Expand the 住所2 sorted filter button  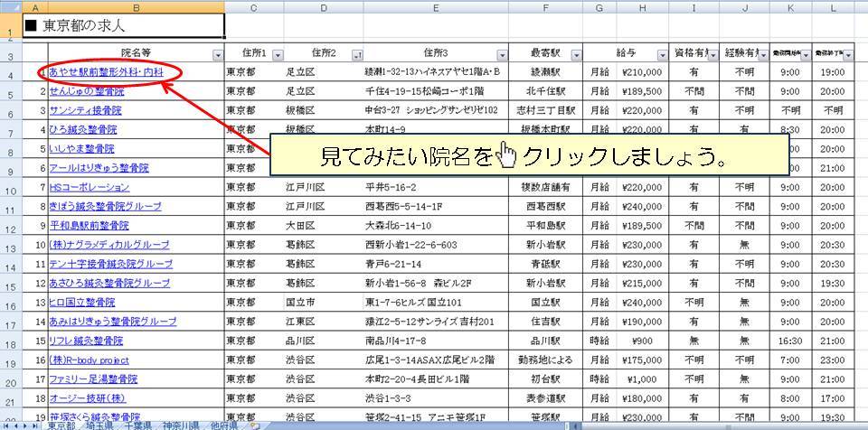click(357, 55)
